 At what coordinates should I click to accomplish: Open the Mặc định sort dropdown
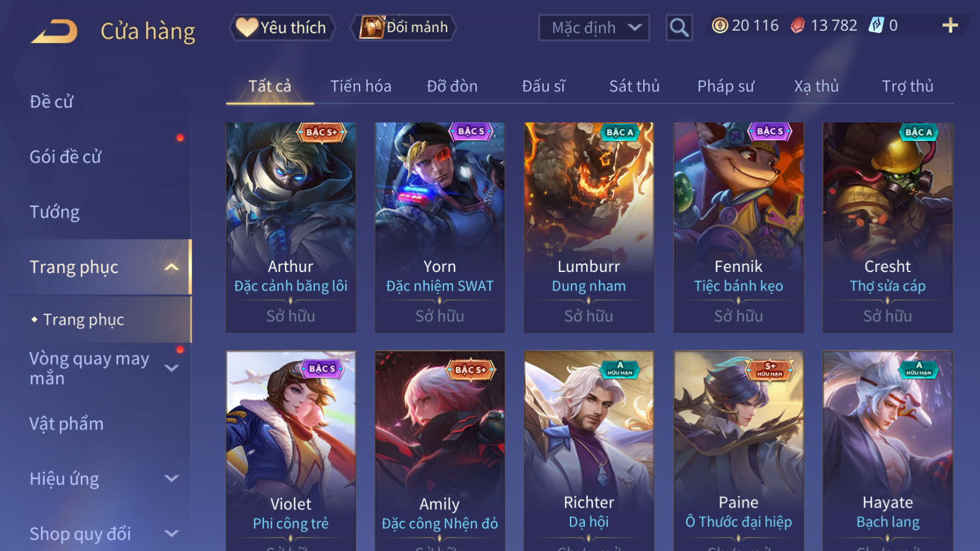pos(594,27)
